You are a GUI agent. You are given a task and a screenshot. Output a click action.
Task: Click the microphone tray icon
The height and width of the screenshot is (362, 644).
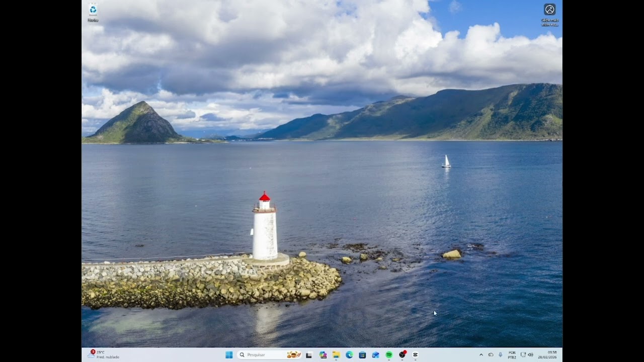pos(500,354)
